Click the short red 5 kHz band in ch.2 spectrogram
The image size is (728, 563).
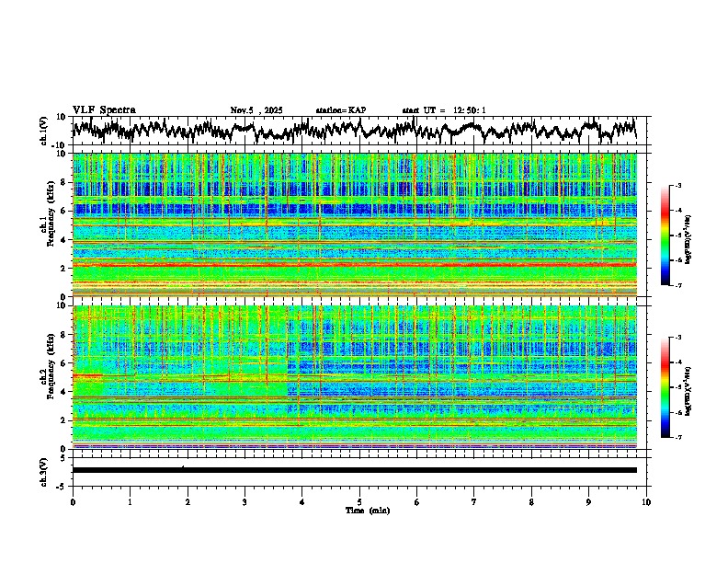point(87,374)
